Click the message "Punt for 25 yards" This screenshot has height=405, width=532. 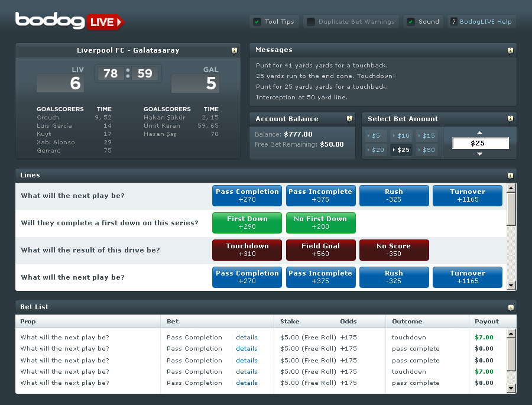coord(322,86)
